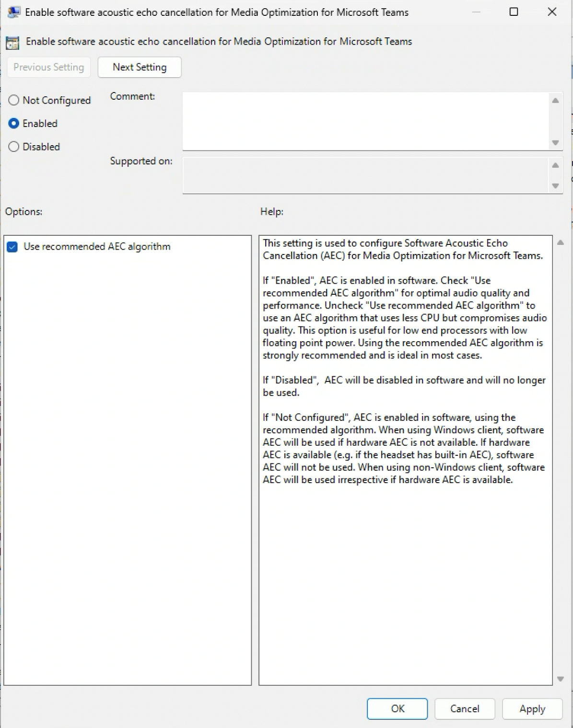Select the Disabled radio button
The width and height of the screenshot is (573, 728).
13,147
